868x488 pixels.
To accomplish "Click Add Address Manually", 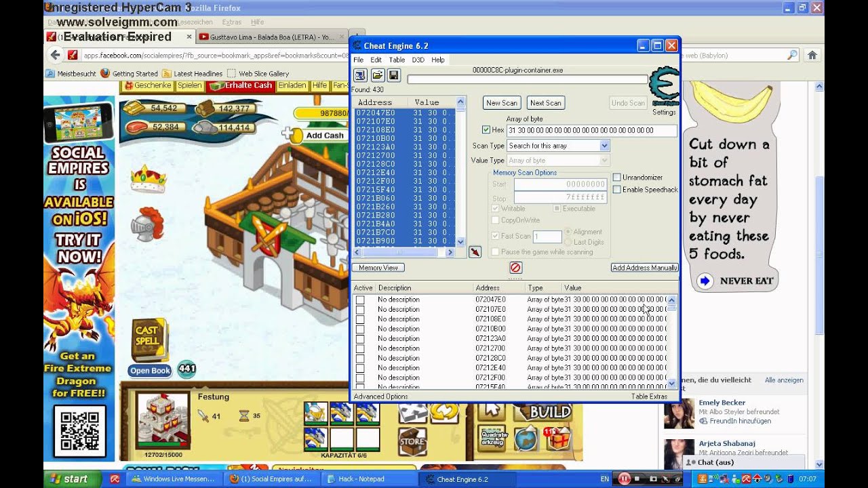I will pos(645,268).
